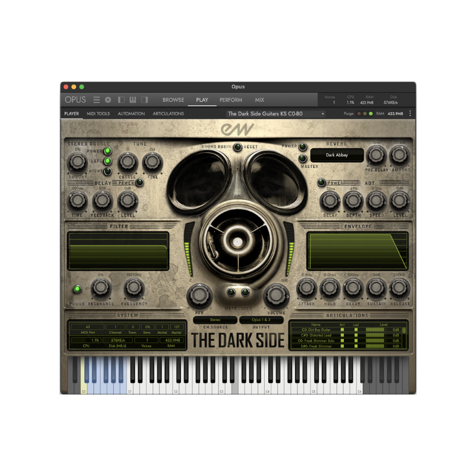
Task: Switch to the Perform tab
Action: 231,100
